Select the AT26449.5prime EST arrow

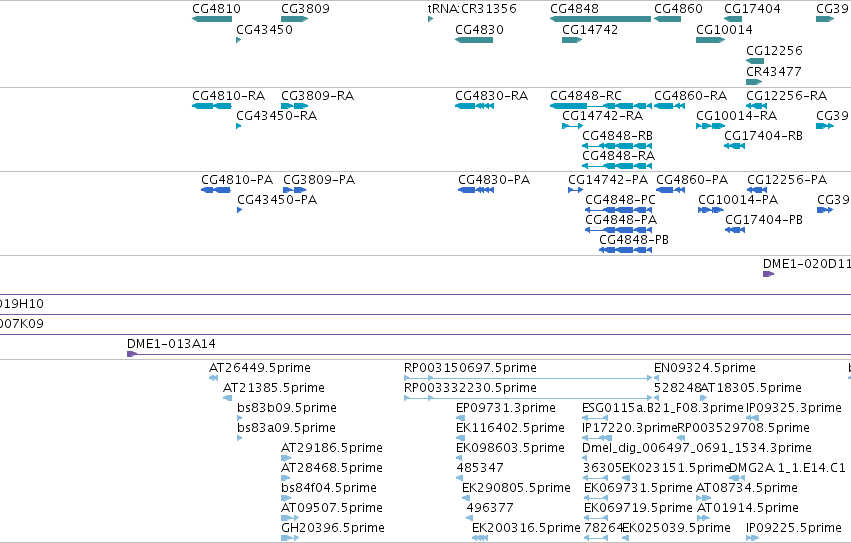pos(213,378)
